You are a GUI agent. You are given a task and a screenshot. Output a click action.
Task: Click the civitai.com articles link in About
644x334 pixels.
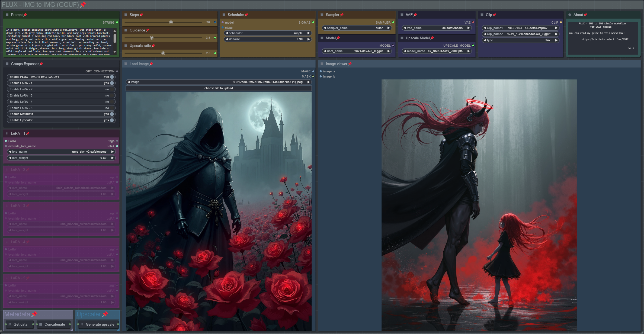(x=605, y=39)
